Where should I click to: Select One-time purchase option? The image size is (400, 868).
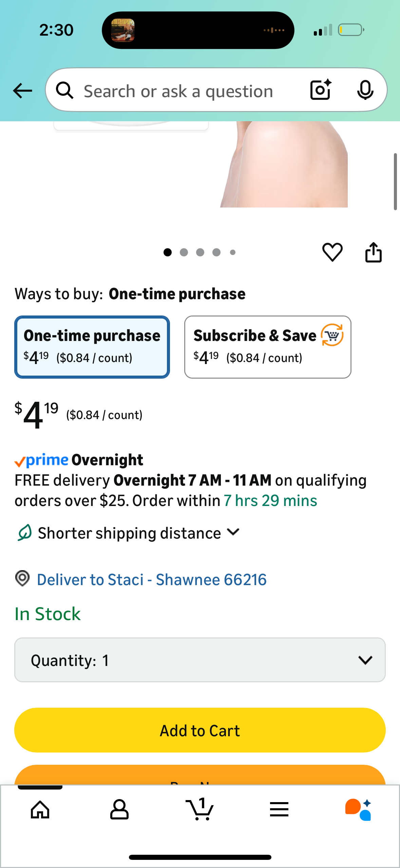pyautogui.click(x=92, y=347)
